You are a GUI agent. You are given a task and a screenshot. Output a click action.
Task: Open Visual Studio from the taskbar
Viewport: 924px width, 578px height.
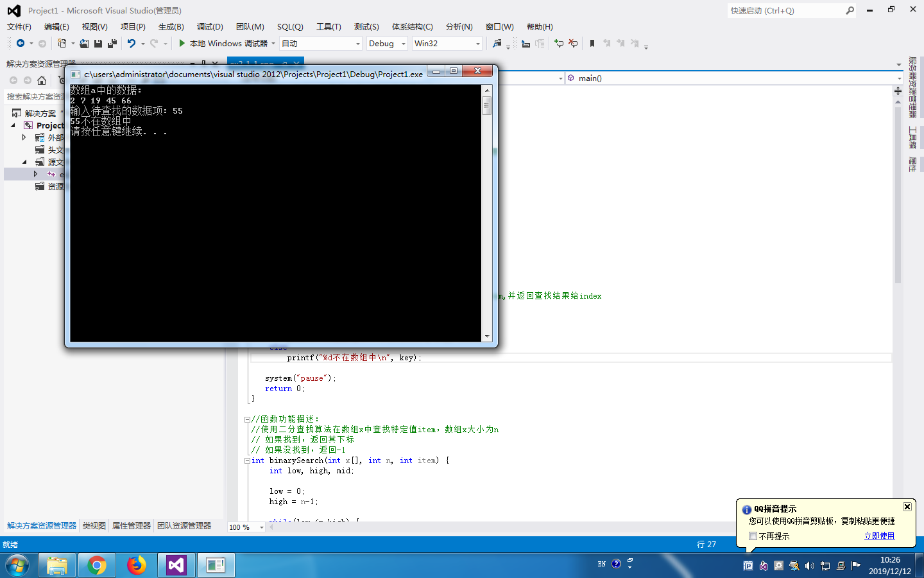click(176, 565)
